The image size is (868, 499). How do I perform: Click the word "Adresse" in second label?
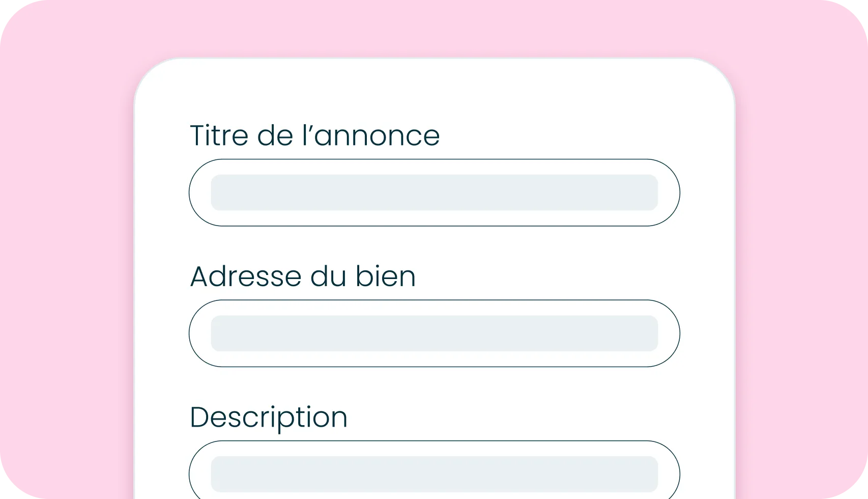pos(246,276)
